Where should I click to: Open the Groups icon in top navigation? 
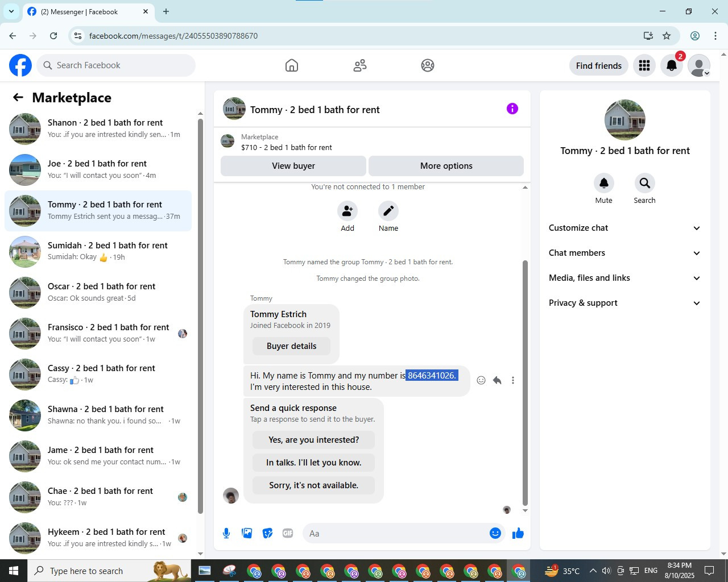click(x=428, y=65)
